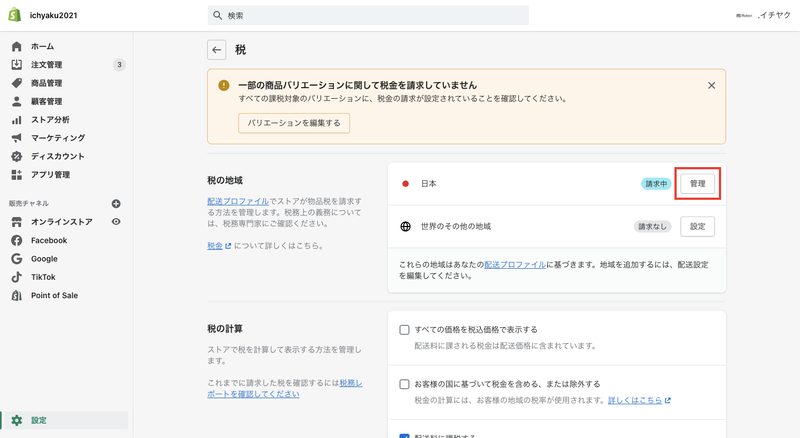Click the Point of Sale bag icon
This screenshot has width=800, height=438.
click(17, 296)
